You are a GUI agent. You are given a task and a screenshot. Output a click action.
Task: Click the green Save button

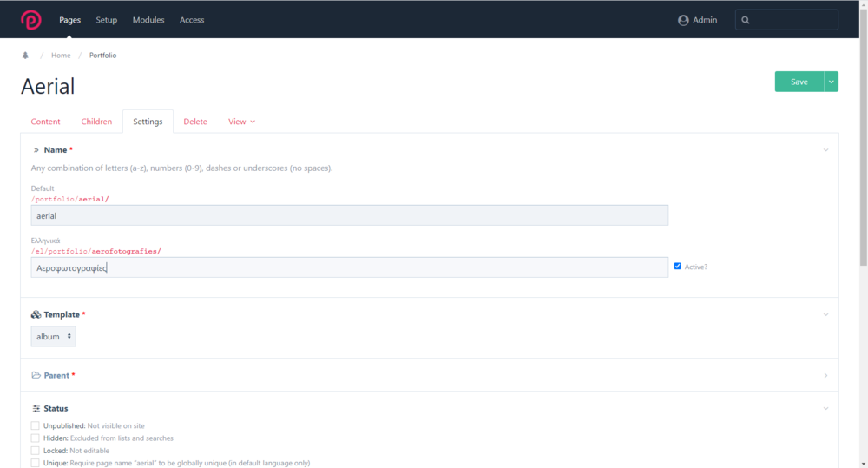[799, 82]
